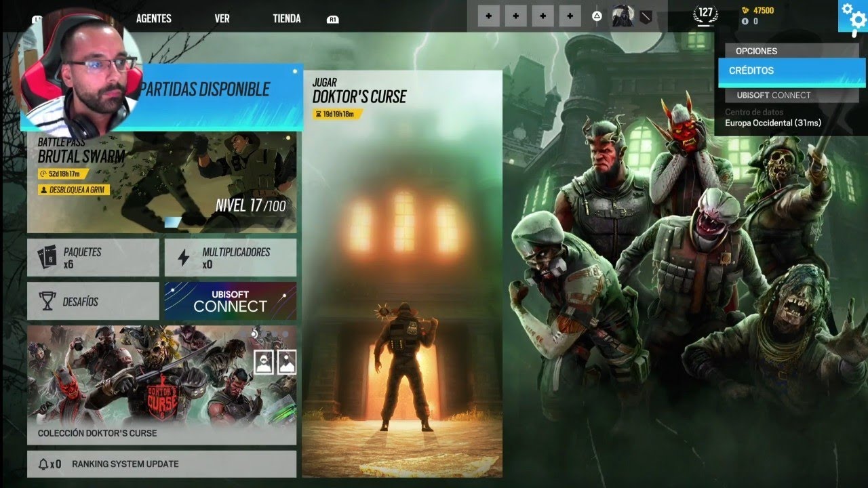Click the portrait icon on the collection banner
868x488 pixels.
point(264,363)
